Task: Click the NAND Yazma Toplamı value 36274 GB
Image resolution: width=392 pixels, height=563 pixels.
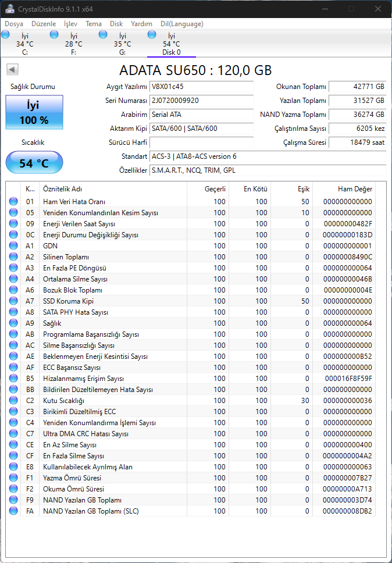Action: 357,115
